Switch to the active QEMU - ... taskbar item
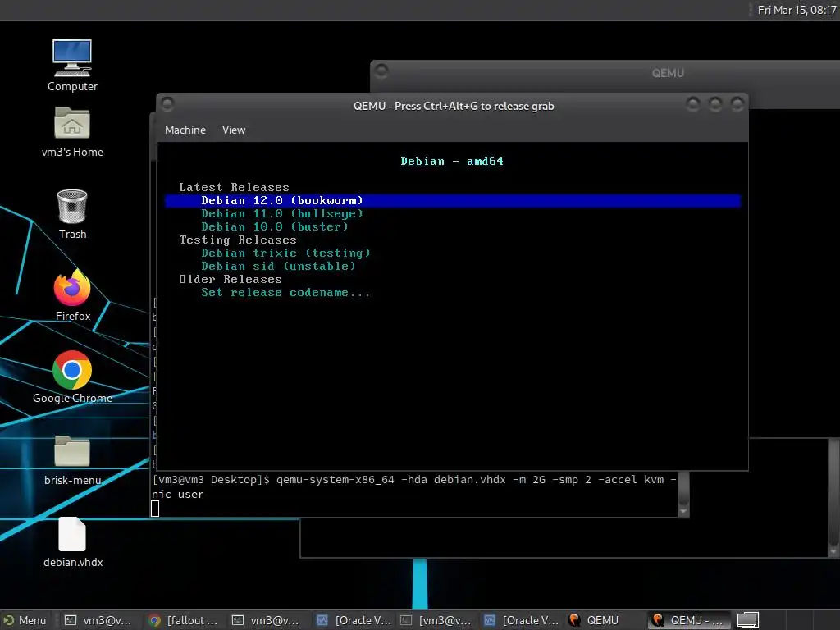The width and height of the screenshot is (840, 630). tap(689, 620)
